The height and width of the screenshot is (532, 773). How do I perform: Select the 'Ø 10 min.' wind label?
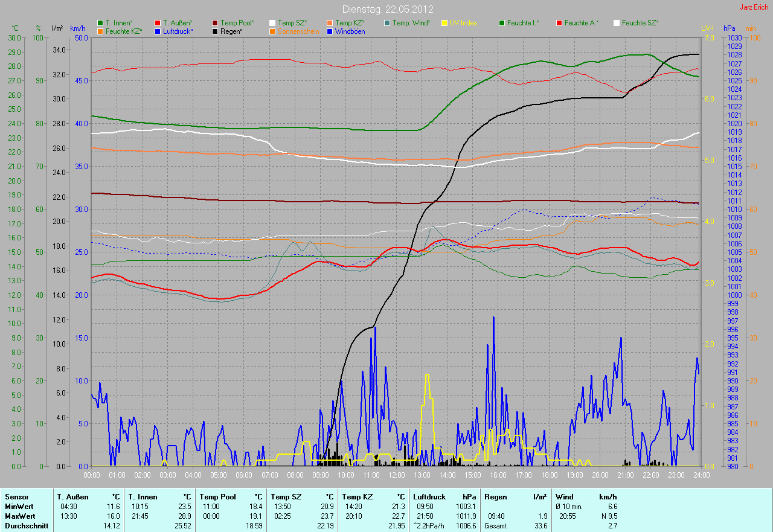(x=569, y=507)
